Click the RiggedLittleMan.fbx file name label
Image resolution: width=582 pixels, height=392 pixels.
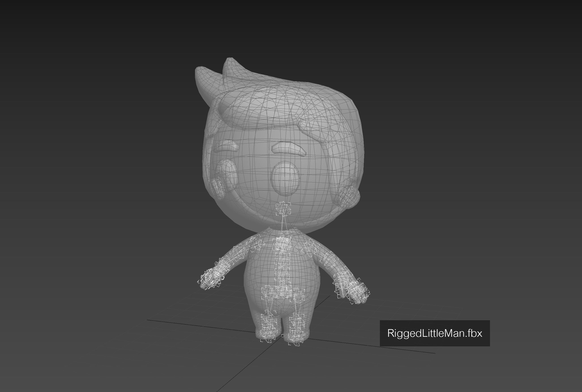coord(435,333)
